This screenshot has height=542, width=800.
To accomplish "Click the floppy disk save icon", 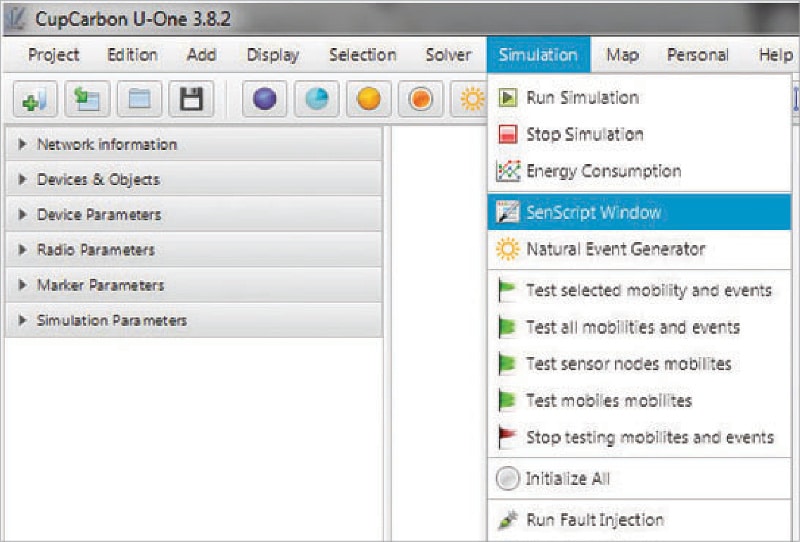I will (191, 98).
